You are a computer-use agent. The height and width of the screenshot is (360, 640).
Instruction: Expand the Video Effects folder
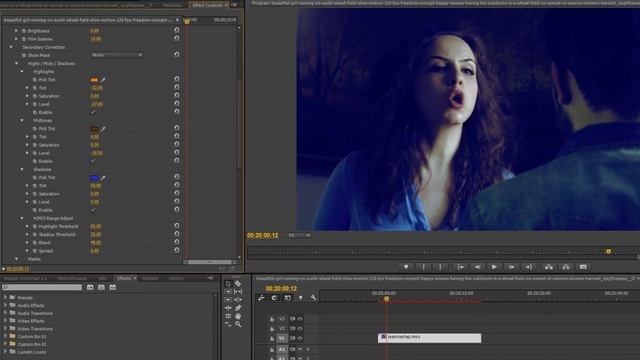5,321
